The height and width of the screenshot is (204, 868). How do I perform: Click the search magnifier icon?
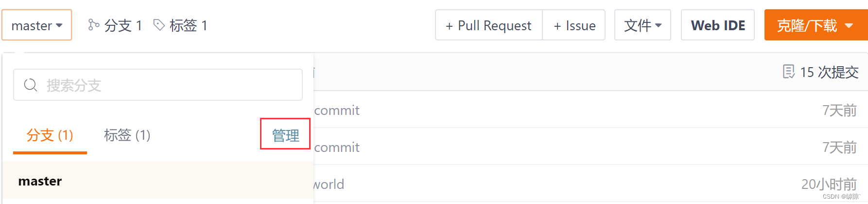pyautogui.click(x=31, y=85)
